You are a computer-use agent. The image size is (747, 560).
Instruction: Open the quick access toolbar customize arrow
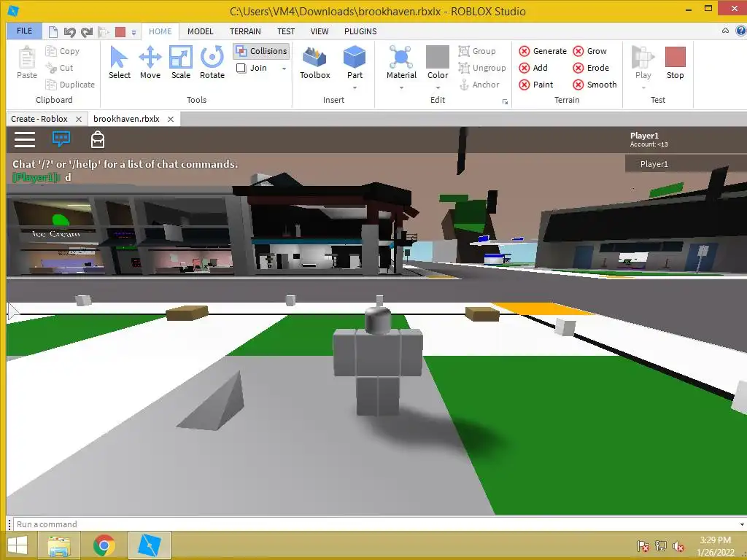[x=134, y=32]
